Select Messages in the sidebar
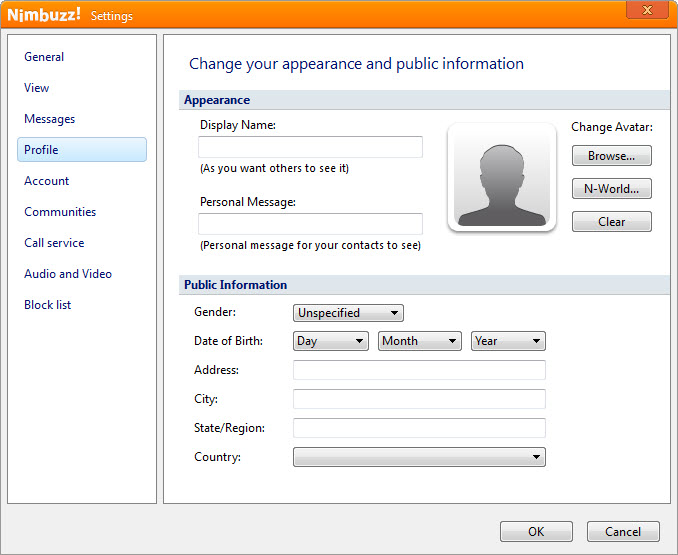Screen dimensions: 678x555 click(50, 119)
